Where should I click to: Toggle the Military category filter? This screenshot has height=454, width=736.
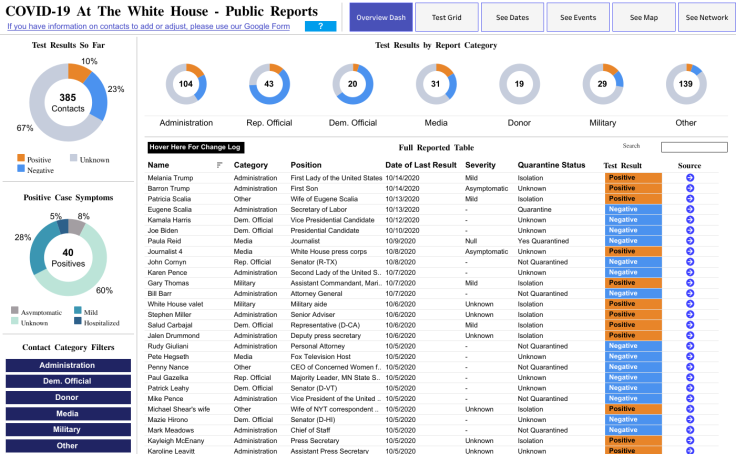[67, 431]
